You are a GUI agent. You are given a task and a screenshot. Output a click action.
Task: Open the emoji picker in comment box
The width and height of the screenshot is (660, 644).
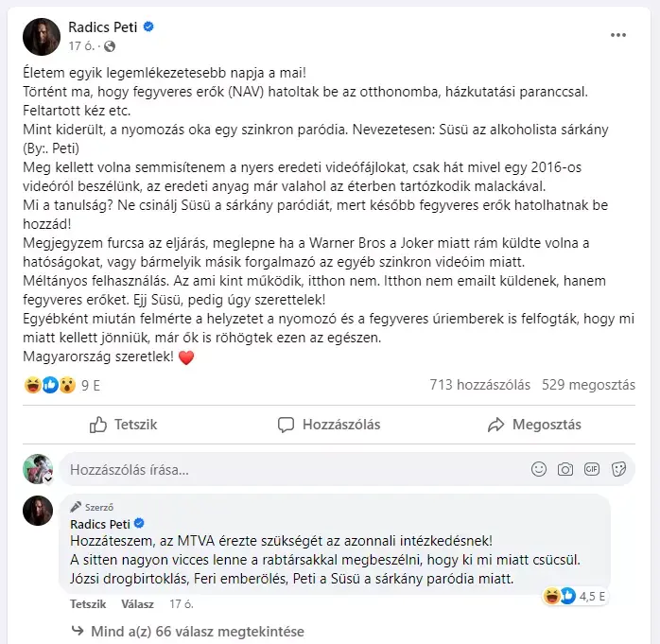pos(538,469)
